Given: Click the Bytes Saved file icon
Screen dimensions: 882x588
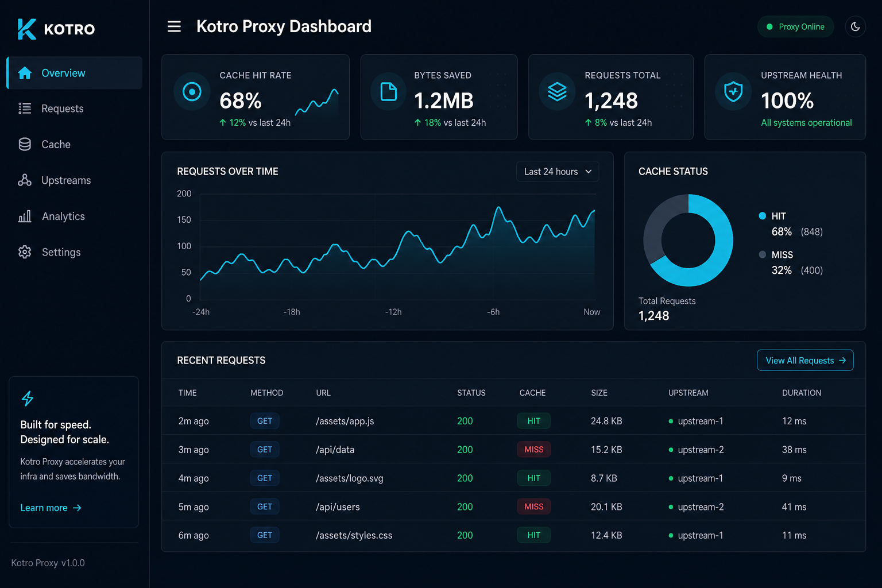Looking at the screenshot, I should pyautogui.click(x=389, y=91).
